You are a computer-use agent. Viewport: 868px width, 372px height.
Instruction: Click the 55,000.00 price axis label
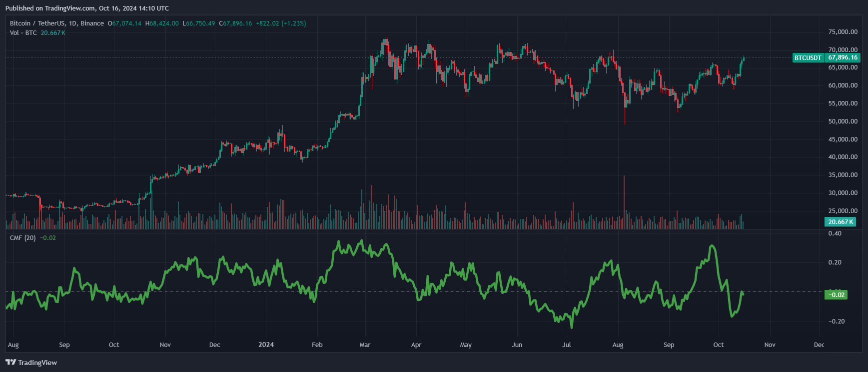(843, 103)
